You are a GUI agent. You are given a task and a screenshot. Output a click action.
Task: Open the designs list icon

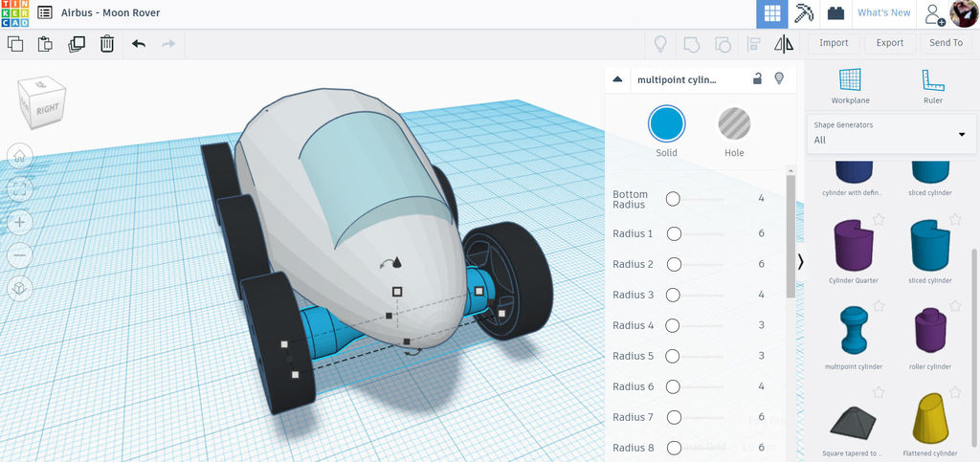(44, 12)
